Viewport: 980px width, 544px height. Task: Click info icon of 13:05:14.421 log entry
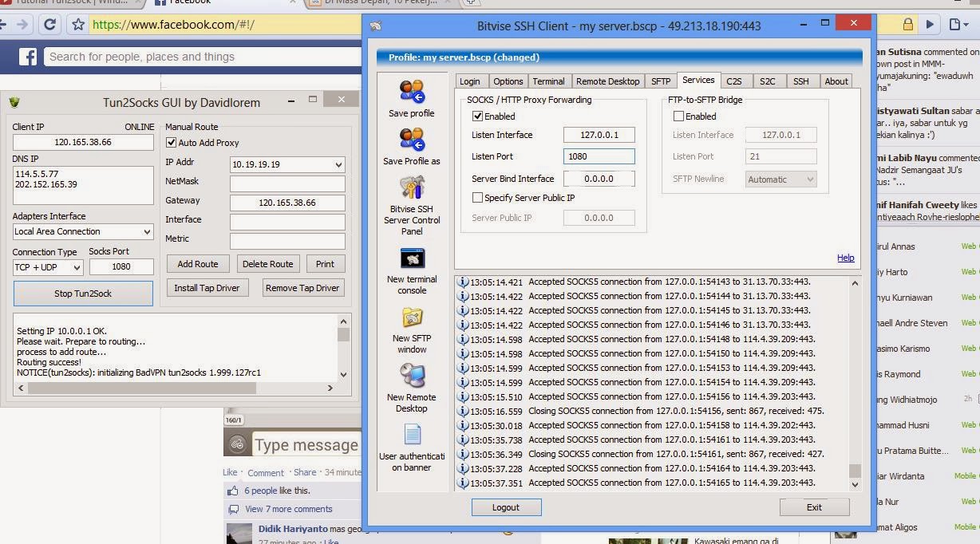[x=462, y=282]
